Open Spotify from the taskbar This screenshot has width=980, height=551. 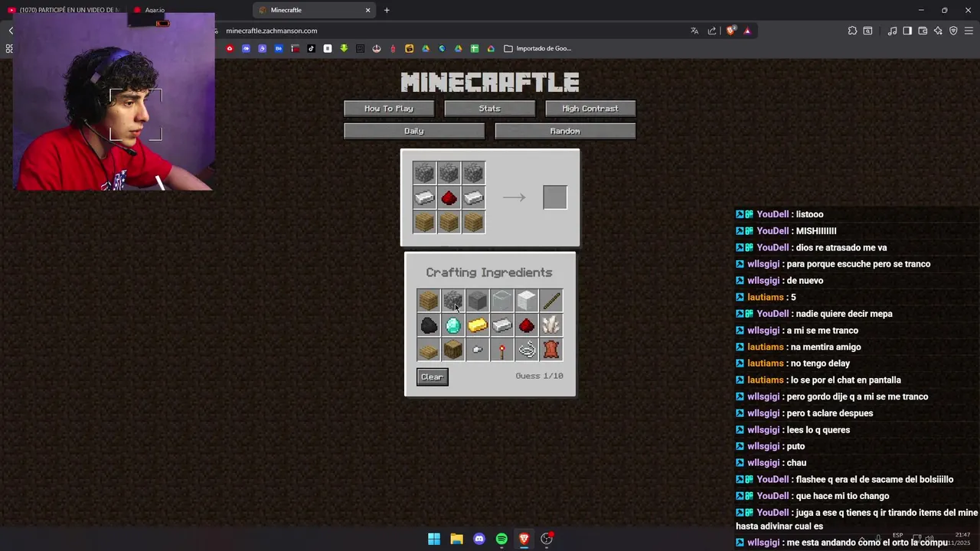[501, 539]
